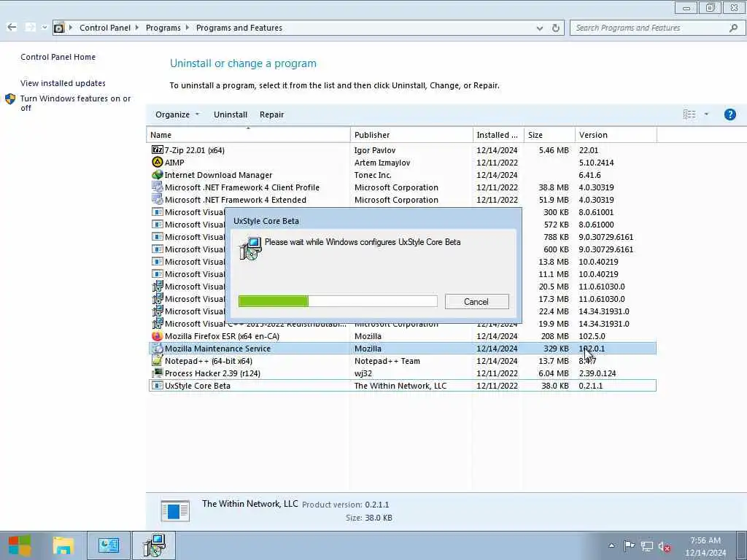Click the program thumbnail in details pane
This screenshot has width=747, height=560.
coord(175,510)
